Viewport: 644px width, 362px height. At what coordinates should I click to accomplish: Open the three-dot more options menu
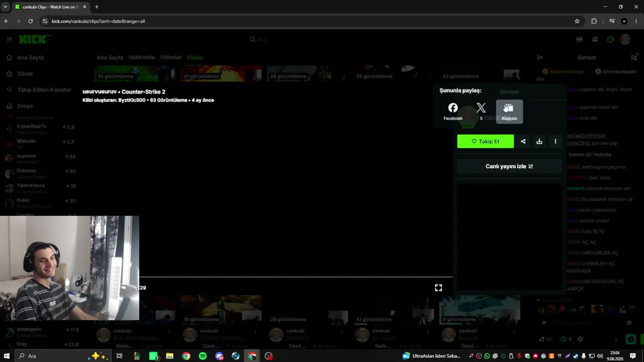(555, 141)
